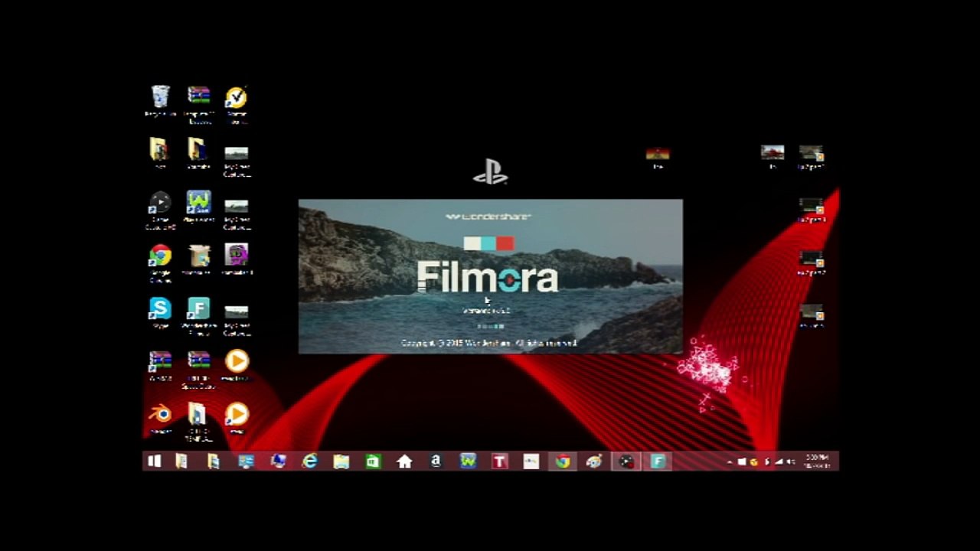Show hidden system tray icons
The height and width of the screenshot is (551, 980).
[x=730, y=462]
